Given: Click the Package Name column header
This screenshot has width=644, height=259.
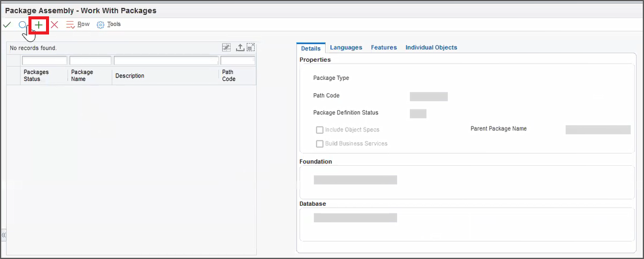Looking at the screenshot, I should [90, 76].
